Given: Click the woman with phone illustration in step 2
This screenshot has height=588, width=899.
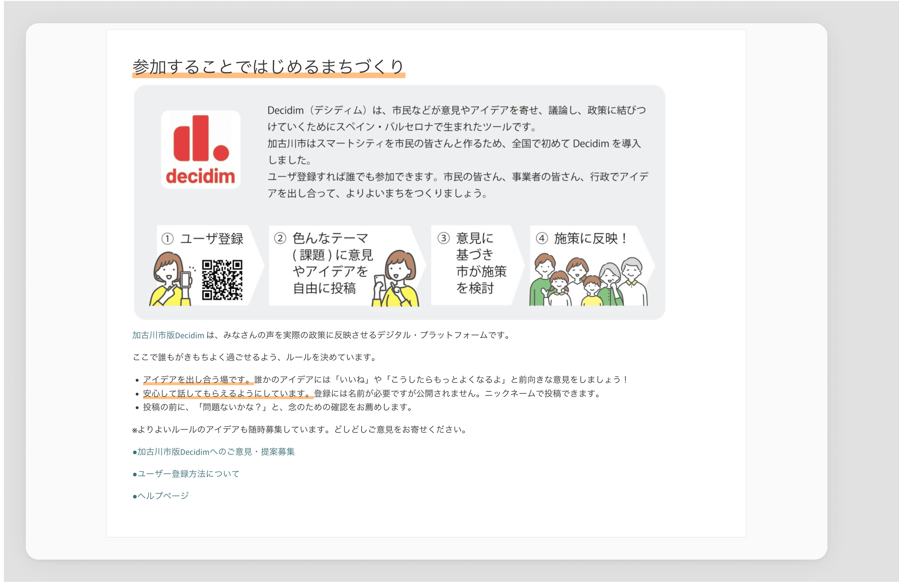Looking at the screenshot, I should pyautogui.click(x=396, y=278).
